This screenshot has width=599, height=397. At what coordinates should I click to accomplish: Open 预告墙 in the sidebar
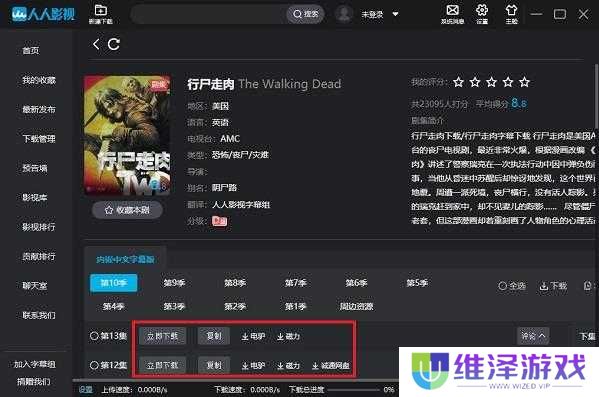click(x=35, y=168)
